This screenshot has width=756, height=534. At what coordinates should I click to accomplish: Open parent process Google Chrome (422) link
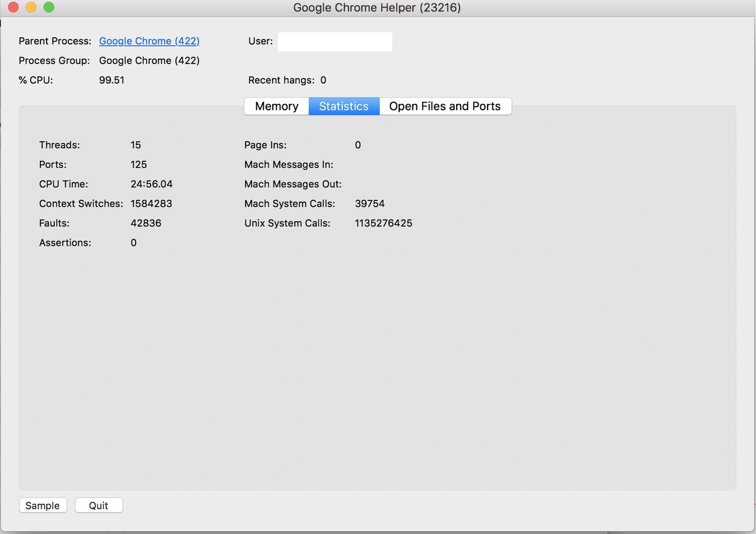click(149, 41)
